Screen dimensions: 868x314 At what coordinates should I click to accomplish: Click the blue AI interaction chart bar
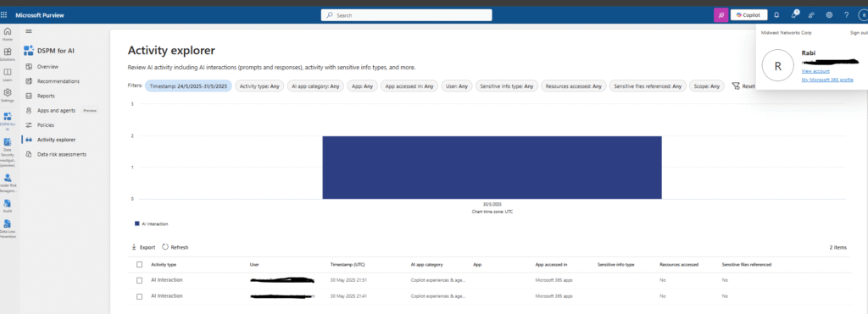click(492, 168)
